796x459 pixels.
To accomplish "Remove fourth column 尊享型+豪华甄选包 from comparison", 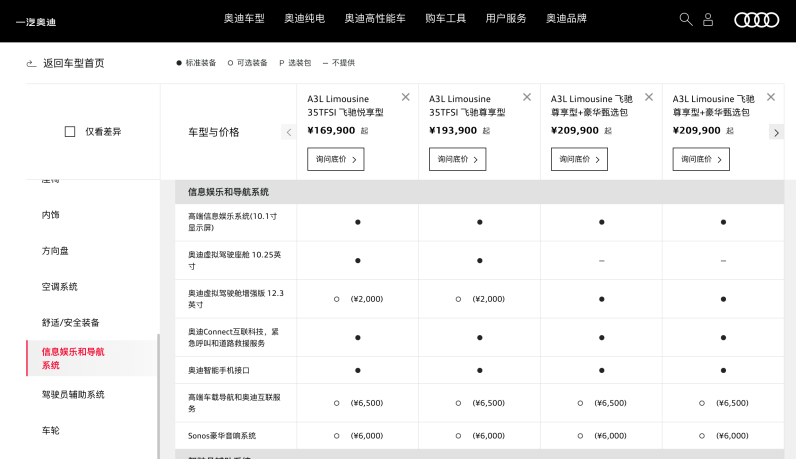I will pyautogui.click(x=771, y=97).
